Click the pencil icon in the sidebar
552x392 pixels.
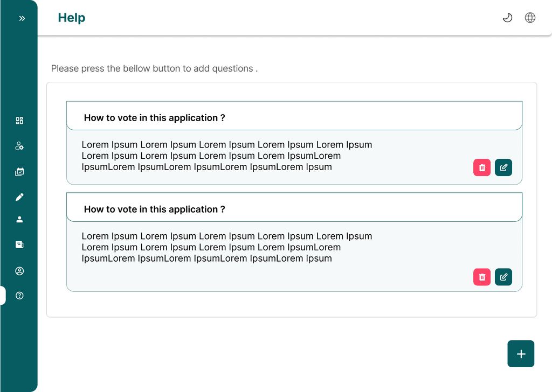[20, 197]
